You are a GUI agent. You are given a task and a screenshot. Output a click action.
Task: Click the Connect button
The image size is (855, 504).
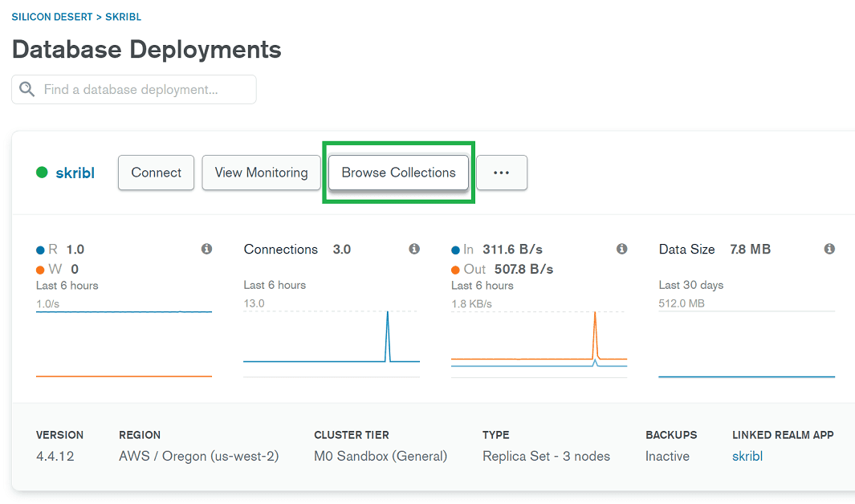click(x=156, y=173)
